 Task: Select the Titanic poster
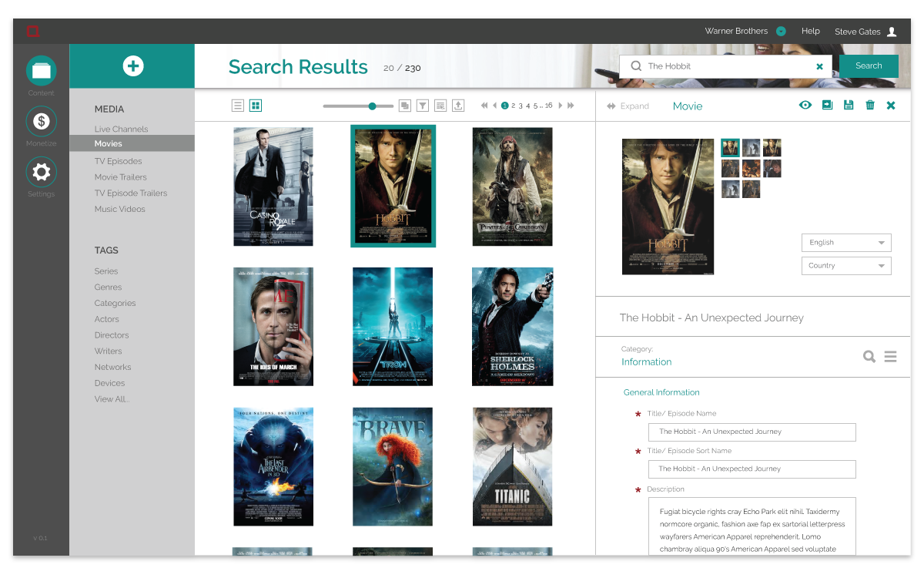pyautogui.click(x=512, y=467)
